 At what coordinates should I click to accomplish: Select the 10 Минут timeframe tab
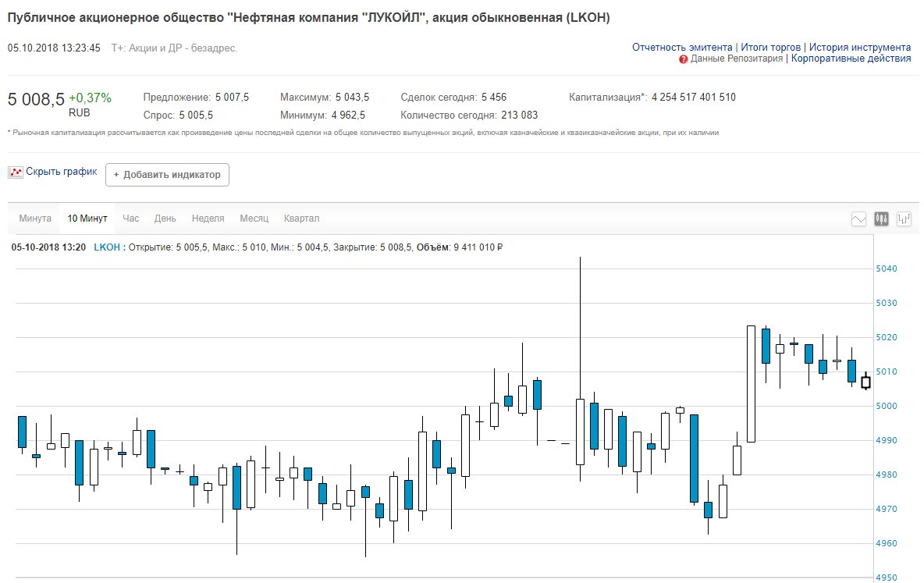point(87,218)
